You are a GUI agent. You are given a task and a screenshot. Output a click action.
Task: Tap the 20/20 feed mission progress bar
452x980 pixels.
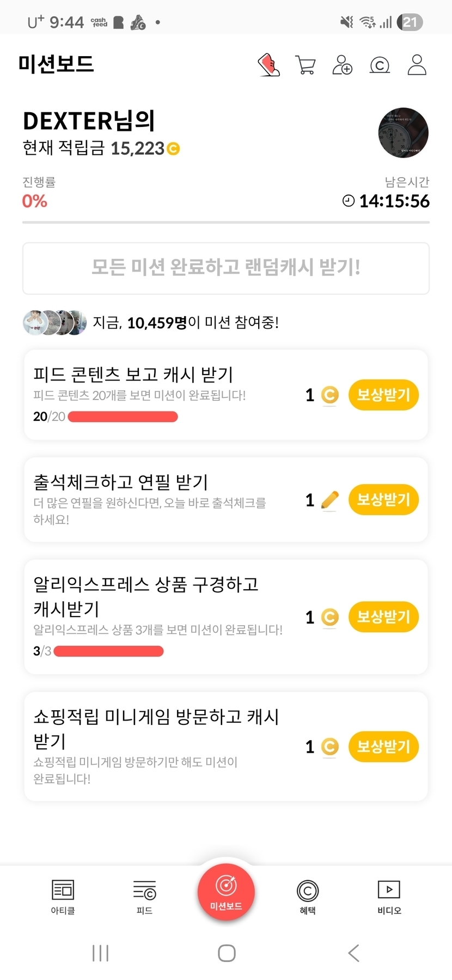(x=123, y=417)
